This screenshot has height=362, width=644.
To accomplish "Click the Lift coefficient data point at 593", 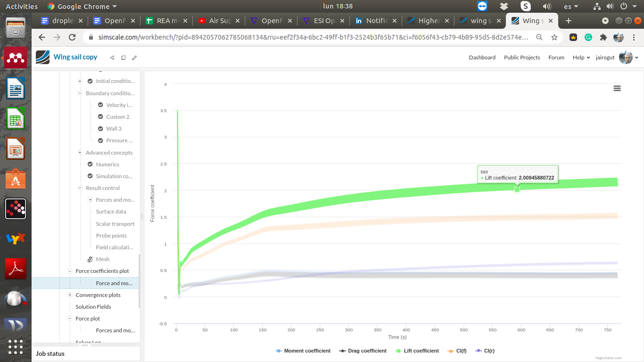I will tap(517, 189).
